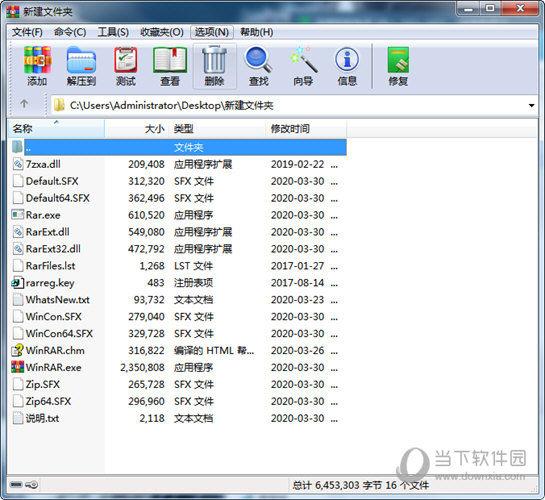
Task: Click size 2,118 in 说明.txt row
Action: 152,418
